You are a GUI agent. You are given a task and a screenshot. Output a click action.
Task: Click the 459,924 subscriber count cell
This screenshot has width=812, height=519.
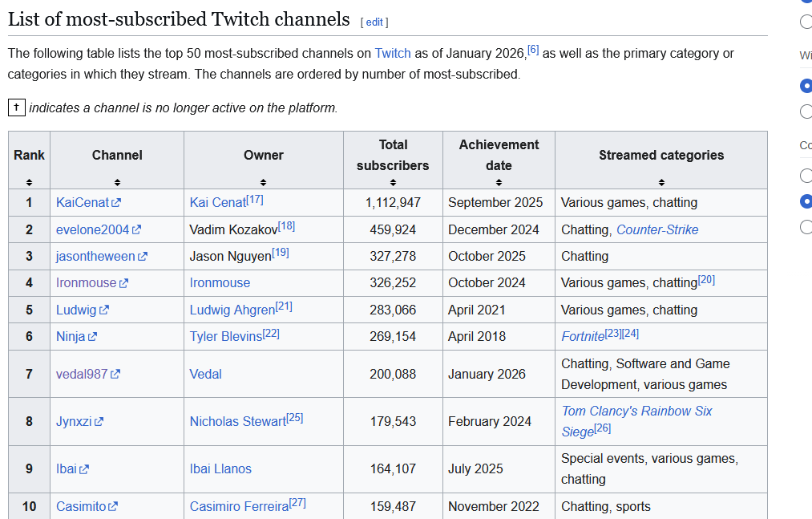pos(393,229)
